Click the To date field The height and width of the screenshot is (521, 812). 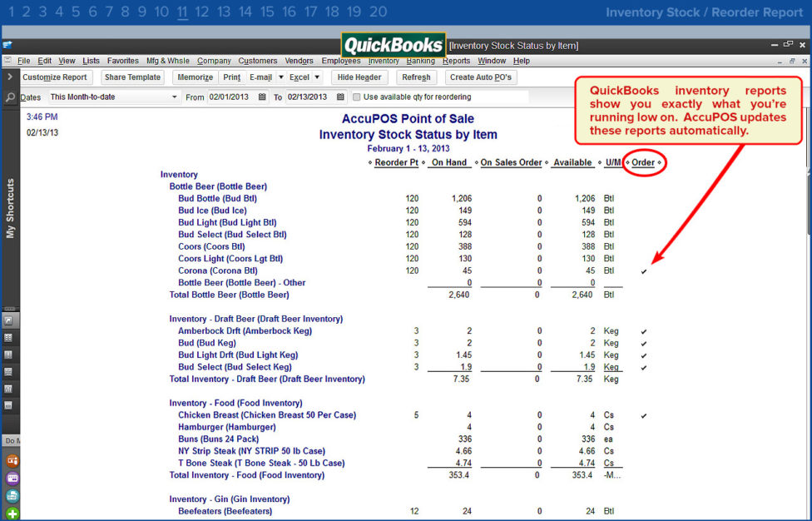pyautogui.click(x=310, y=97)
